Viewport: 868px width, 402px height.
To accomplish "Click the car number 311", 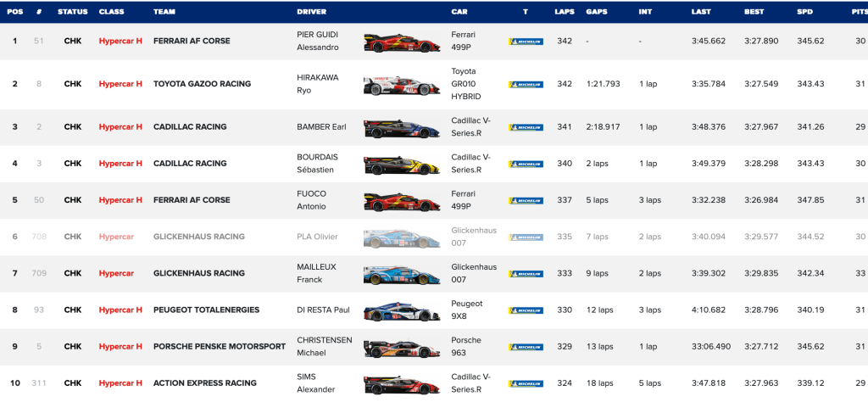I will coord(39,382).
